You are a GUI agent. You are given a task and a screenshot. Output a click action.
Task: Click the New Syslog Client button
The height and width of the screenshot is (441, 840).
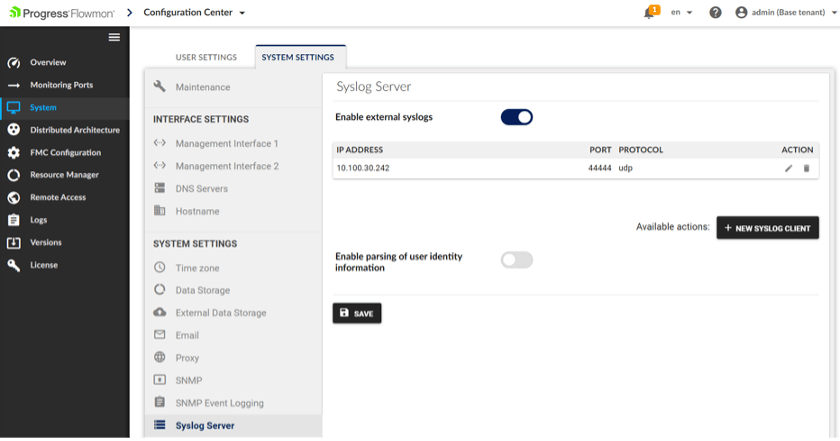[767, 228]
